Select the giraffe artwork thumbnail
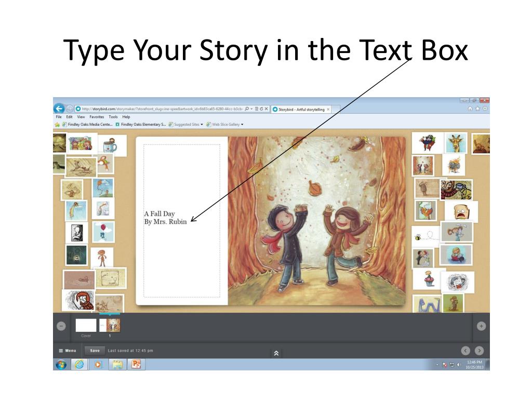This screenshot has height=399, width=532. [456, 143]
